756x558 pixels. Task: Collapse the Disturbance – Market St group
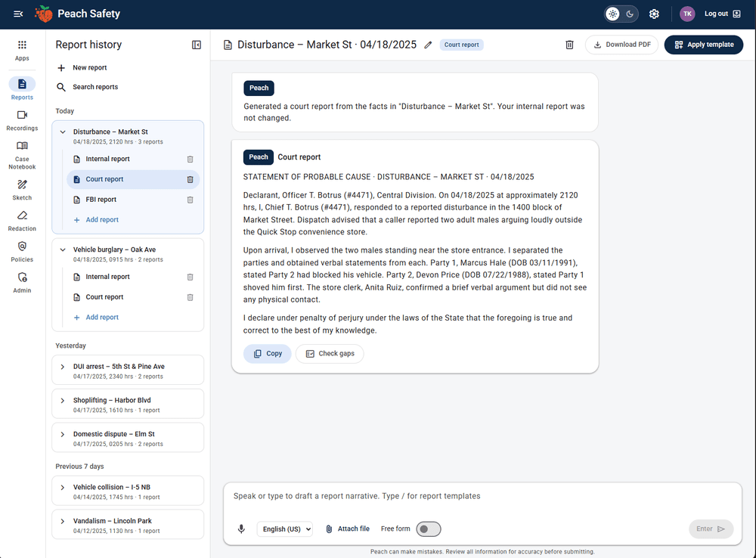coord(63,132)
